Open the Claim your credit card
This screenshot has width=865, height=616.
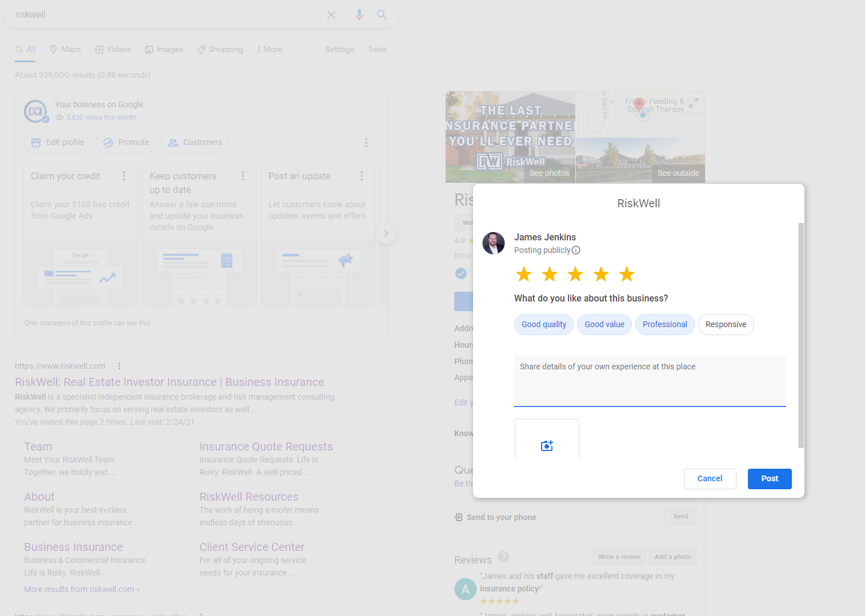point(81,234)
